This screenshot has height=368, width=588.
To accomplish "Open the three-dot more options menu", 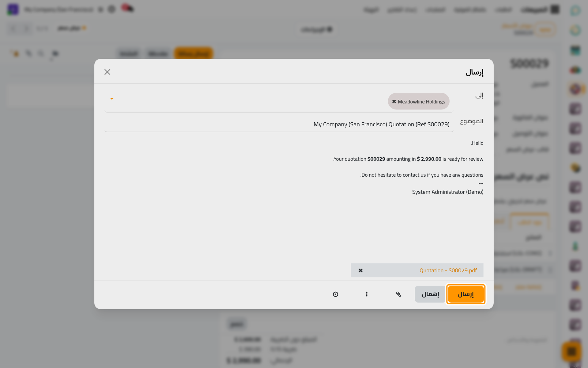I will (x=367, y=294).
